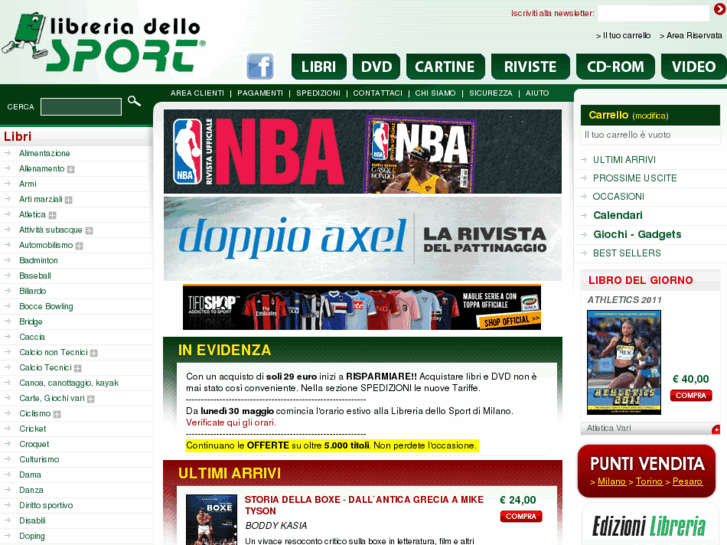727x545 pixels.
Task: Open the Cricket category
Action: click(32, 429)
